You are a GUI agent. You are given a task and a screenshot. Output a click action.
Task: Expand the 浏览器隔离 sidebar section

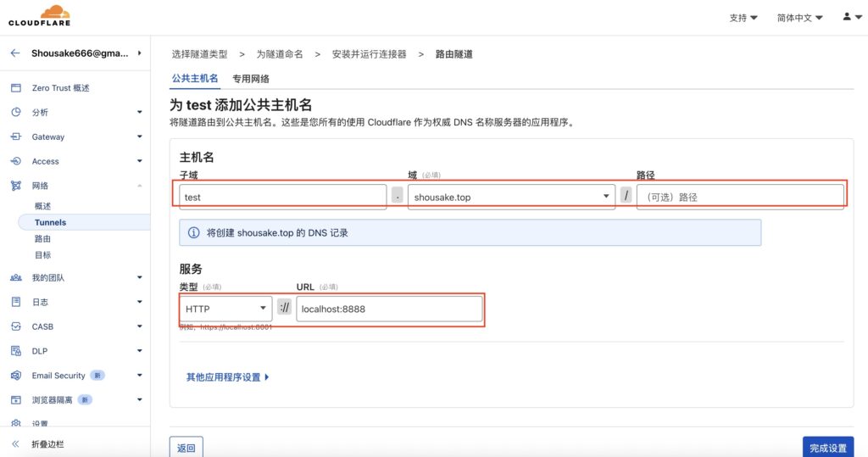pyautogui.click(x=140, y=399)
